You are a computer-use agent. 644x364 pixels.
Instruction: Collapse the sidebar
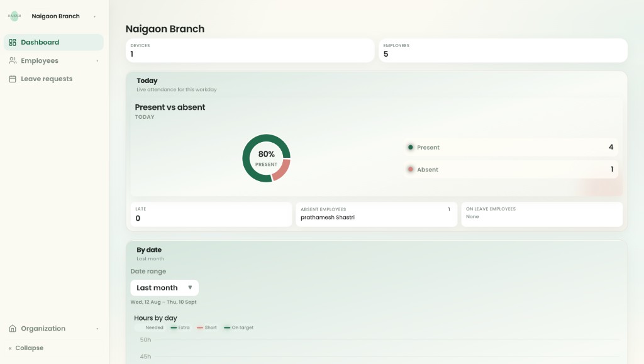click(x=26, y=348)
